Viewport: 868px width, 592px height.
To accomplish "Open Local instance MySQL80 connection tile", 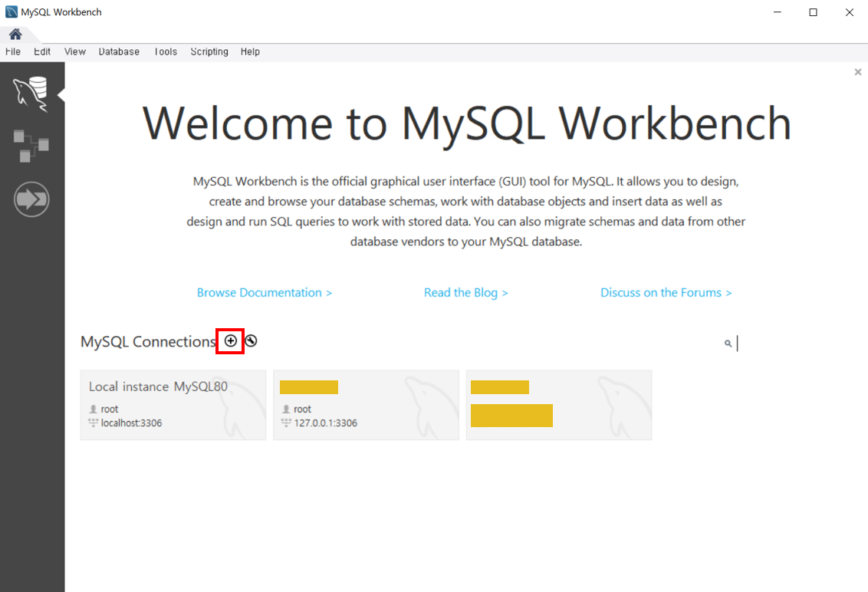I will pyautogui.click(x=173, y=405).
